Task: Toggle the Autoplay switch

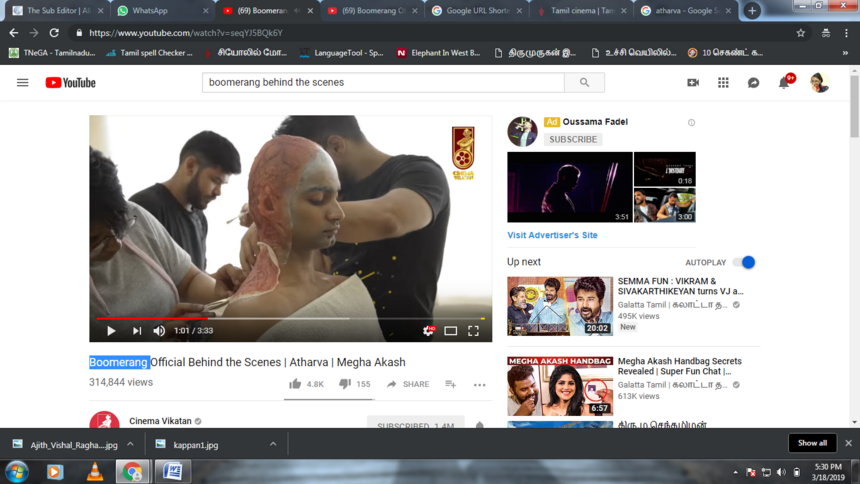Action: click(x=744, y=262)
